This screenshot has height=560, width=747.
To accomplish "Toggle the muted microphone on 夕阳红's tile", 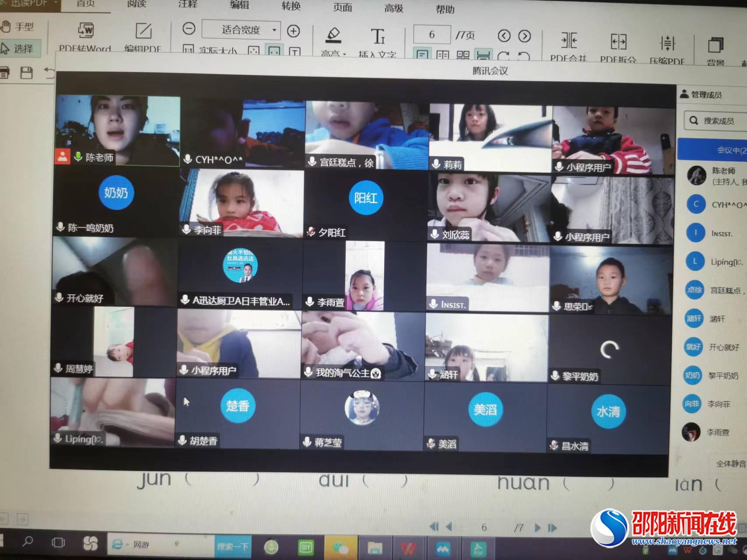I will (x=311, y=232).
